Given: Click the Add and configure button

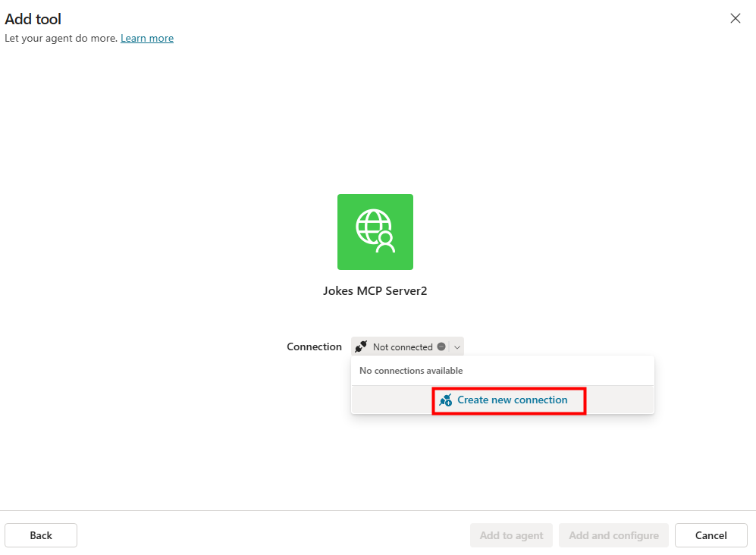Looking at the screenshot, I should pos(613,535).
